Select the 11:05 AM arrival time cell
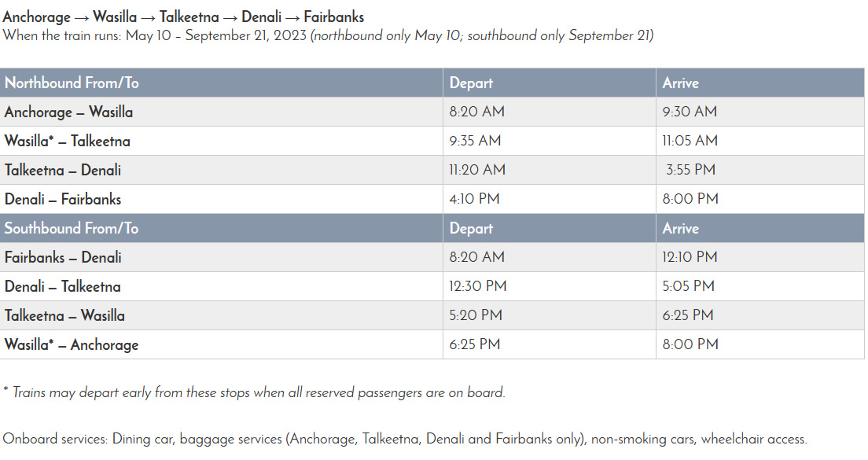Image resolution: width=868 pixels, height=460 pixels. pos(690,141)
